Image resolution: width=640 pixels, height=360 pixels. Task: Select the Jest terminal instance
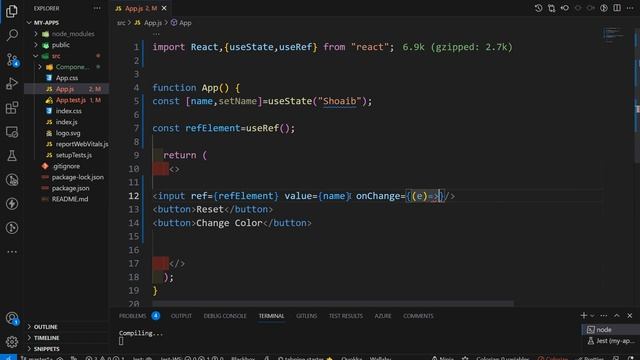(611, 341)
